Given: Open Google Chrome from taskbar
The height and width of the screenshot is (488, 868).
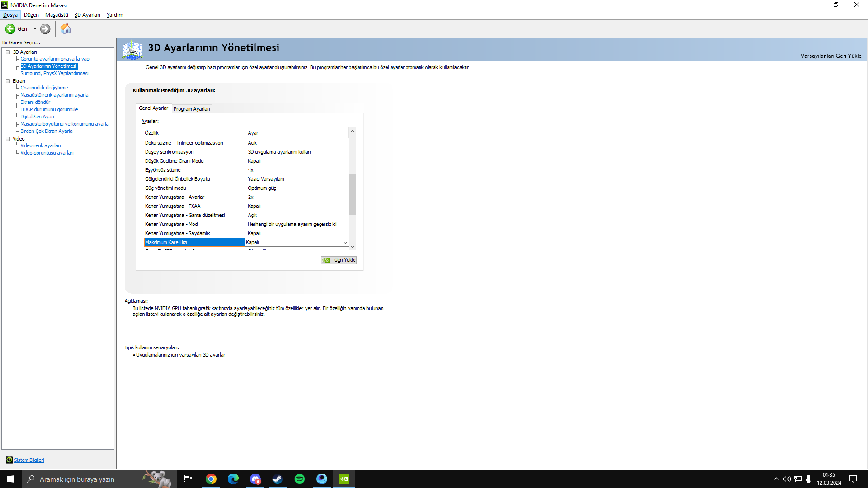Looking at the screenshot, I should pos(211,479).
